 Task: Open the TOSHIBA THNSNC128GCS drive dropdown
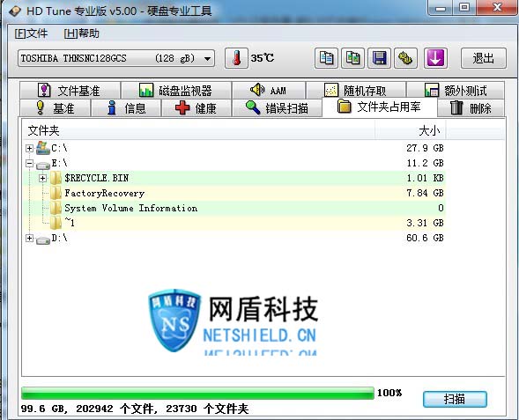[116, 58]
